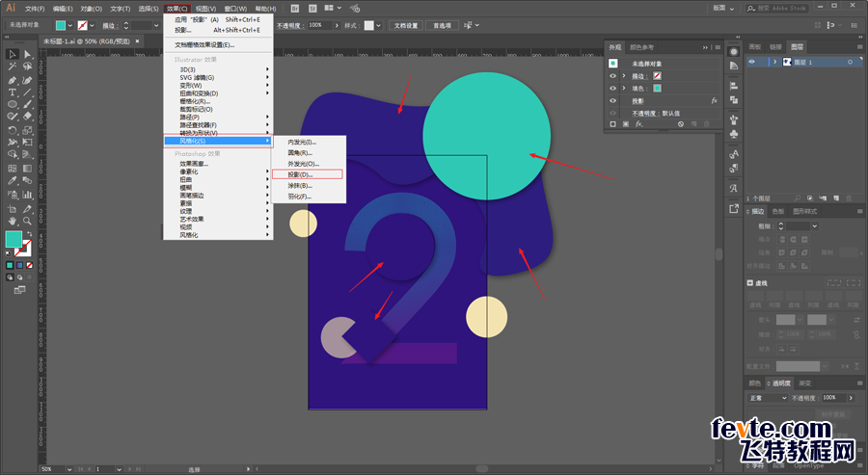Select the Hand tool
868x475 pixels.
click(12, 222)
